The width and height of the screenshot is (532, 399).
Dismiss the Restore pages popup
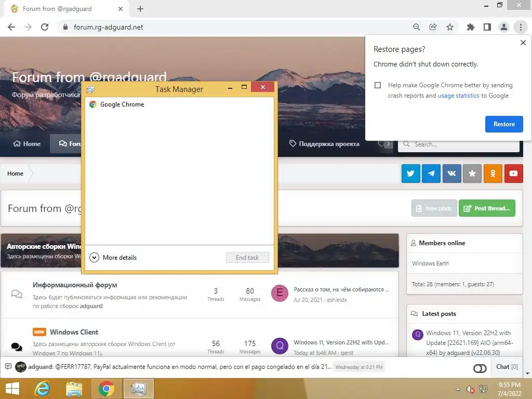pos(523,43)
